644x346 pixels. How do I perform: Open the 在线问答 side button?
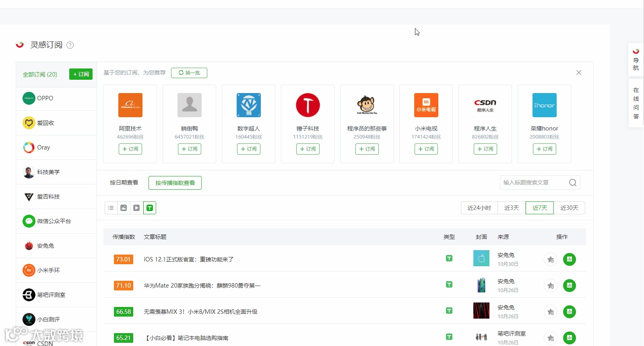click(636, 103)
